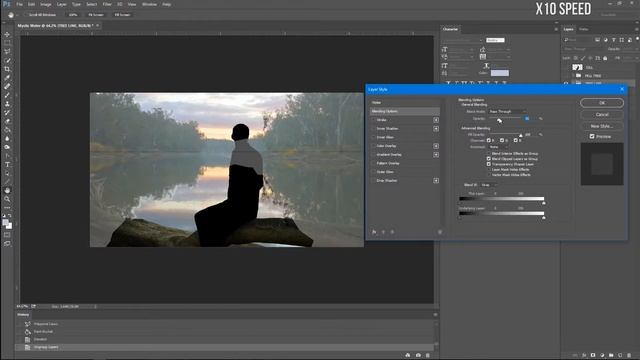Viewport: 640px width, 360px height.
Task: Toggle the Preview checkbox
Action: pyautogui.click(x=592, y=136)
